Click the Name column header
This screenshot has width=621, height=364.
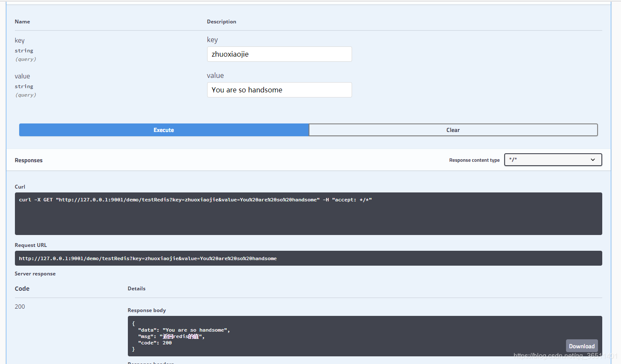(x=22, y=22)
